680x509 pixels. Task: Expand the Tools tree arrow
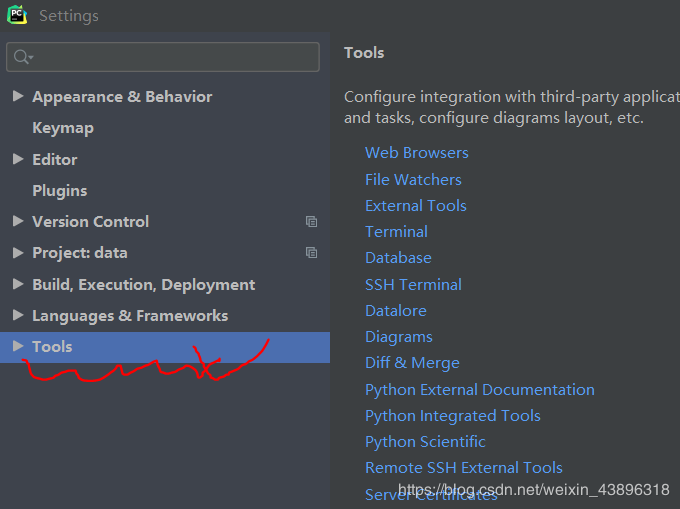18,347
